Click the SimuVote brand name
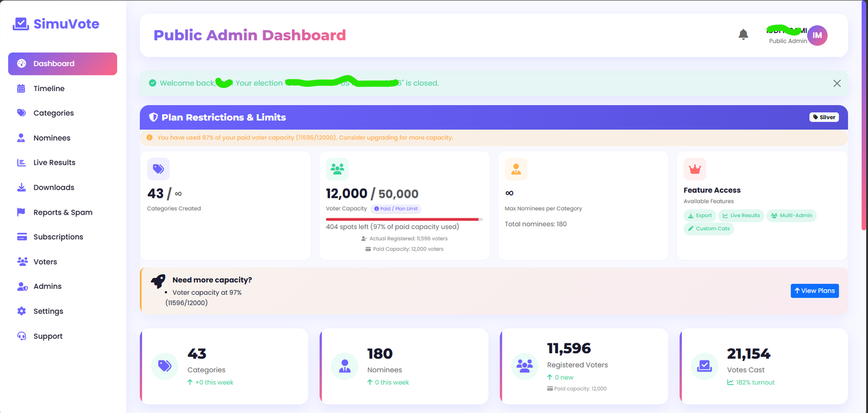Image resolution: width=868 pixels, height=413 pixels. 66,24
